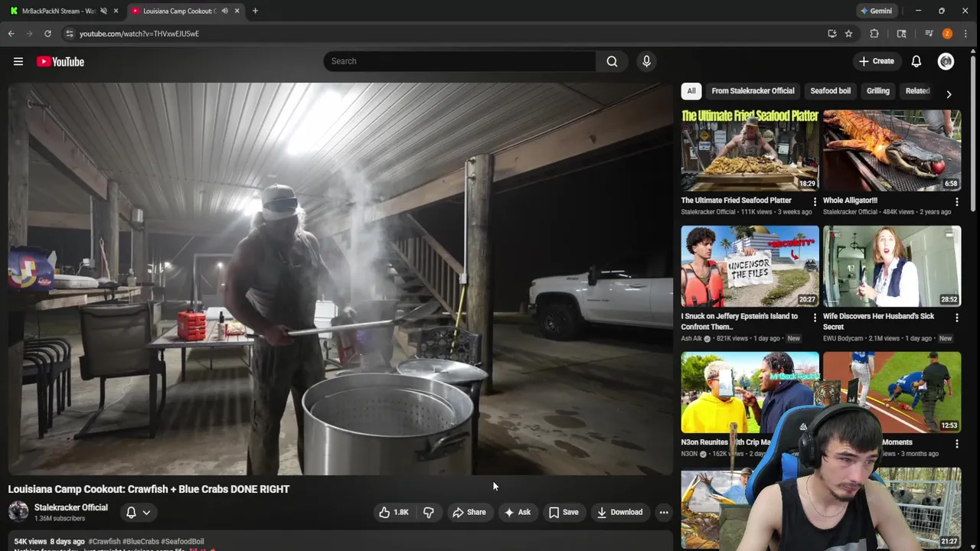Image resolution: width=980 pixels, height=551 pixels.
Task: Select the Related filter chip
Action: pos(917,91)
